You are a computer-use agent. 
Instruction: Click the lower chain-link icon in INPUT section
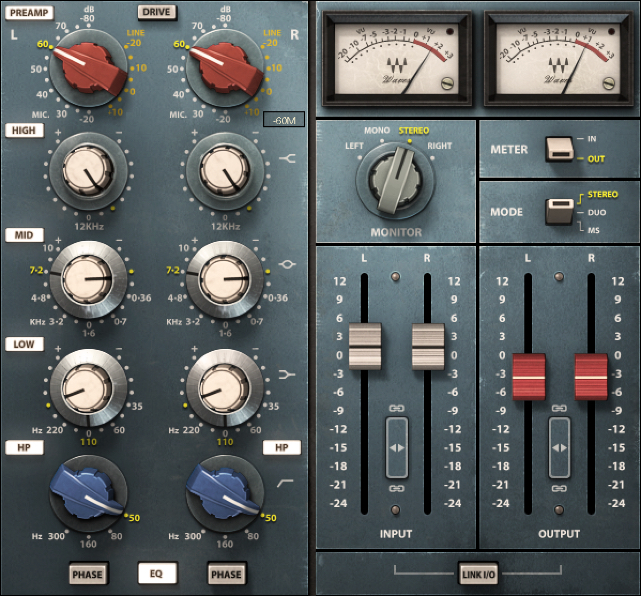click(x=397, y=488)
